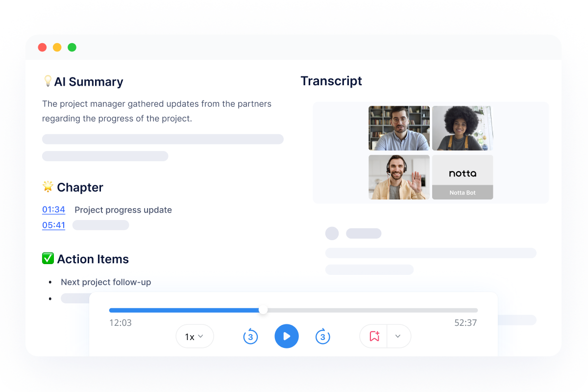This screenshot has height=392, width=588.
Task: Click the checkmark icon beside Action Items
Action: [48, 259]
